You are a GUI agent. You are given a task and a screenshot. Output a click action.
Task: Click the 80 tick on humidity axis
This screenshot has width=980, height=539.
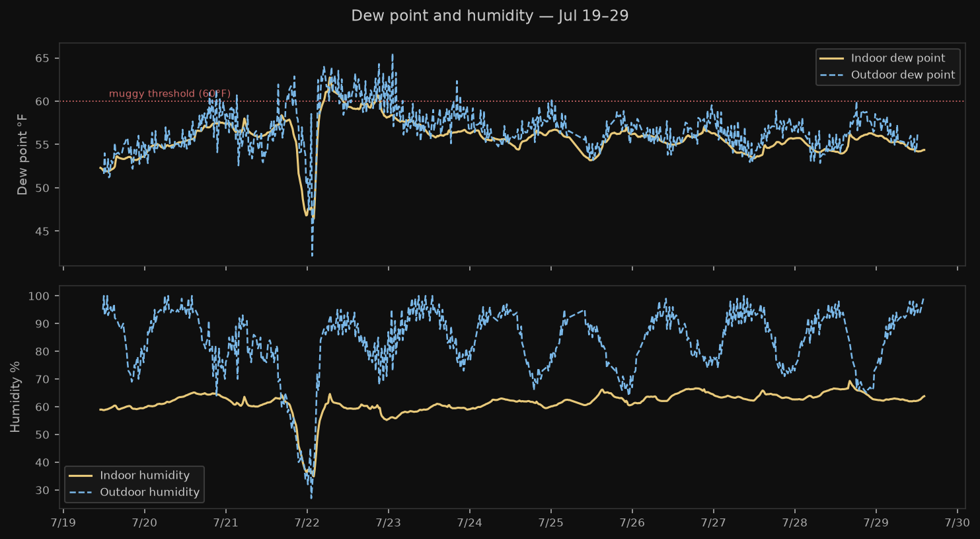coord(42,352)
